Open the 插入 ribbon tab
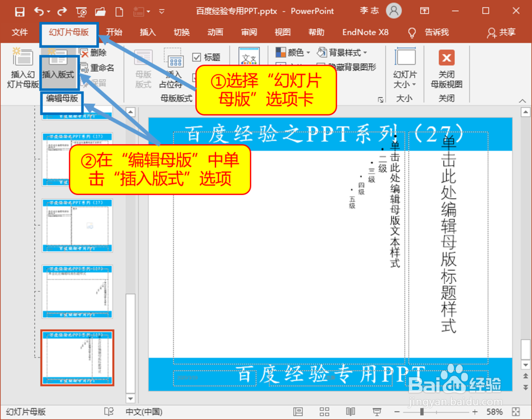Viewport: 532px width, 420px height. click(147, 32)
